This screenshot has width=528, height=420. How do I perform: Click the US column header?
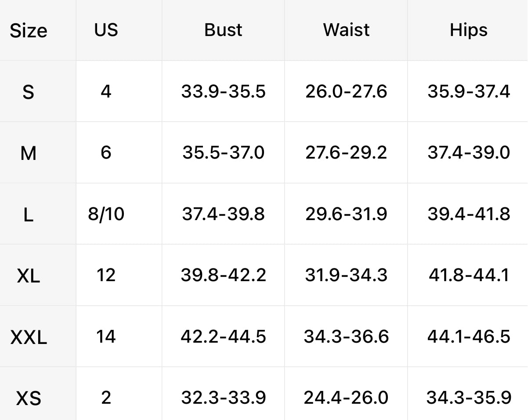pos(106,30)
